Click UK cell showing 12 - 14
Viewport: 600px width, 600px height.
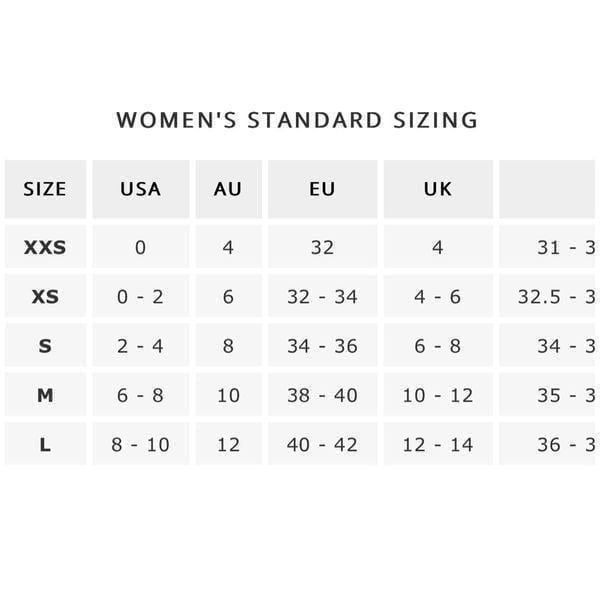click(x=438, y=444)
